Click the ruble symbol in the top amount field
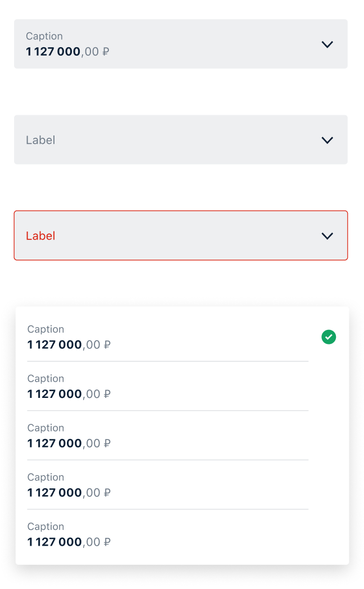The image size is (364, 589). [104, 51]
